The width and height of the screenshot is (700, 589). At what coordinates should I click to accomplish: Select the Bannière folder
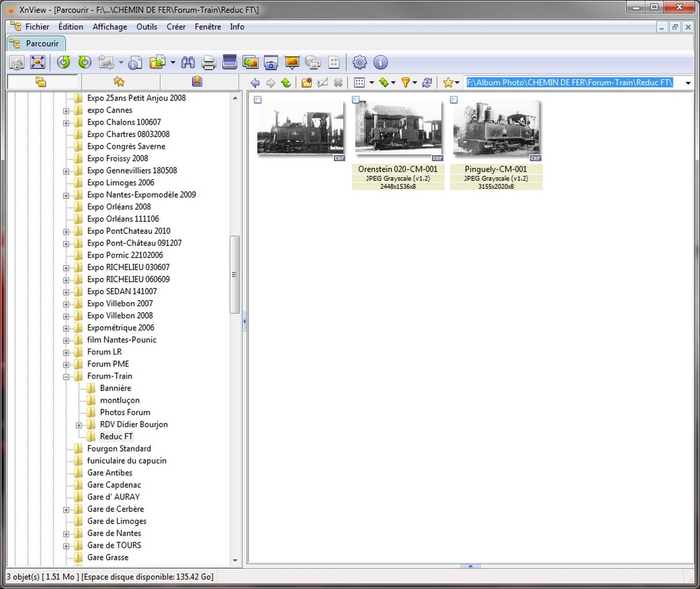pyautogui.click(x=115, y=388)
